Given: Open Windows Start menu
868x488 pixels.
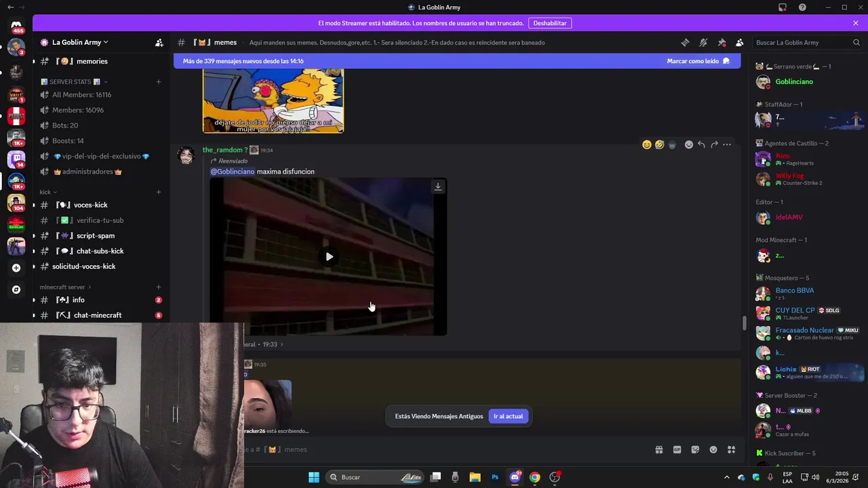Looking at the screenshot, I should pyautogui.click(x=314, y=477).
